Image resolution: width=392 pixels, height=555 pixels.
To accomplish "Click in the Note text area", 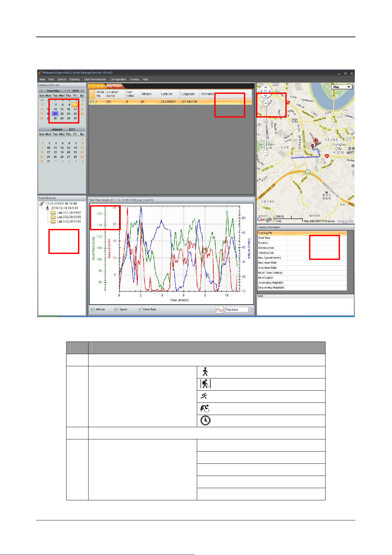I will click(305, 306).
